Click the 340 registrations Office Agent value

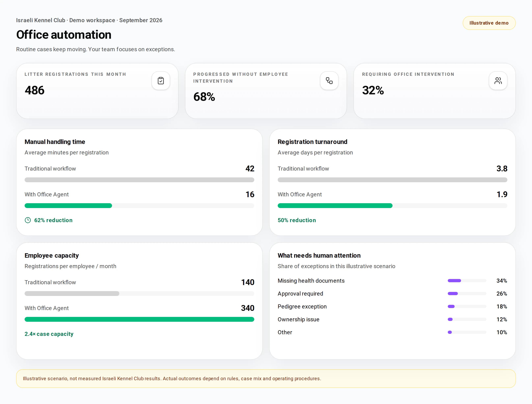(x=247, y=308)
